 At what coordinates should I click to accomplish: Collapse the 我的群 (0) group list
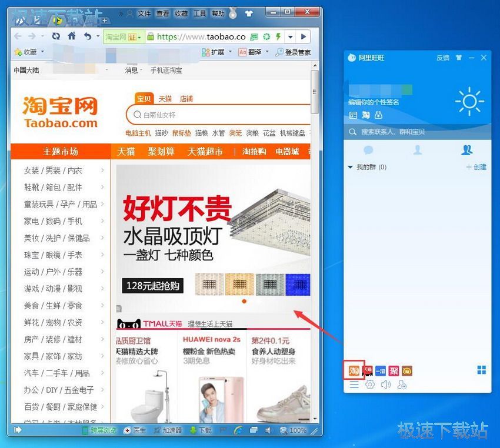point(350,167)
